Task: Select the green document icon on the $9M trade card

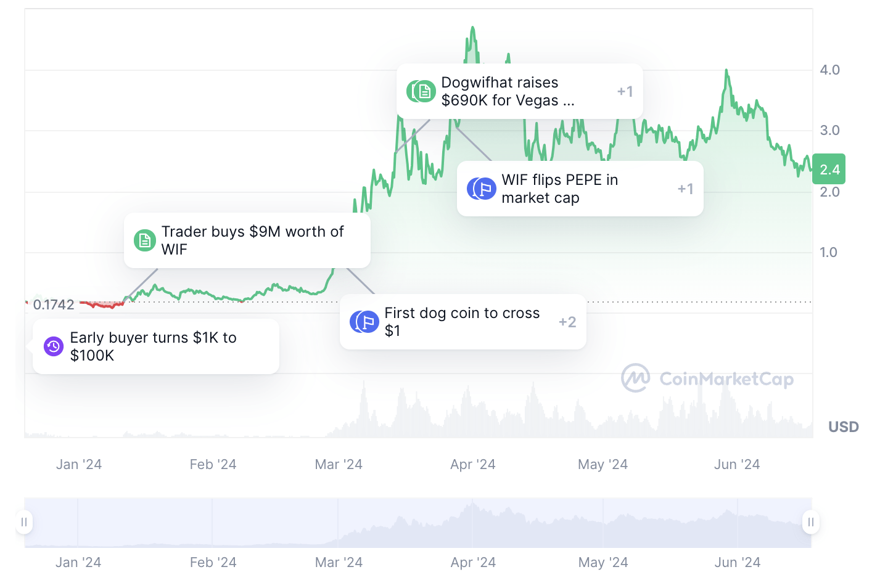Action: [144, 240]
